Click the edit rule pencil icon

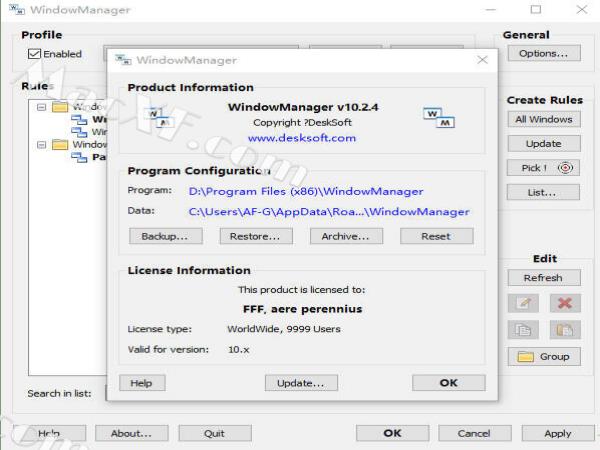tap(523, 303)
